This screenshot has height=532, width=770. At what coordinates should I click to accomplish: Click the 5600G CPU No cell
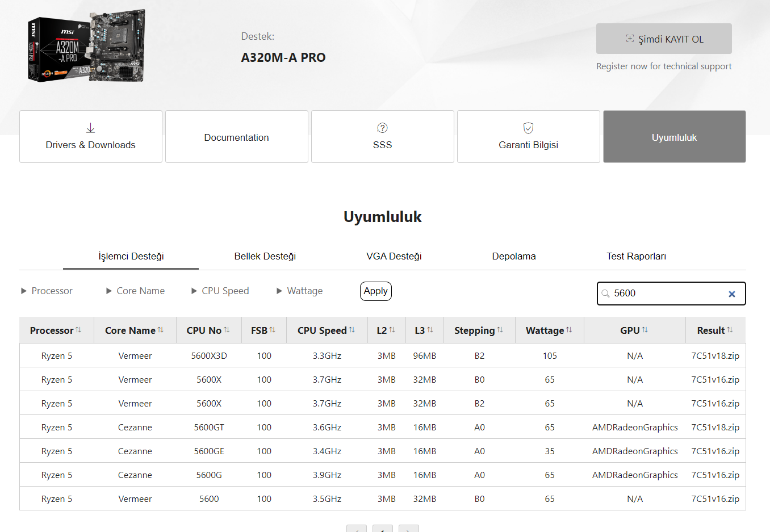(x=209, y=475)
